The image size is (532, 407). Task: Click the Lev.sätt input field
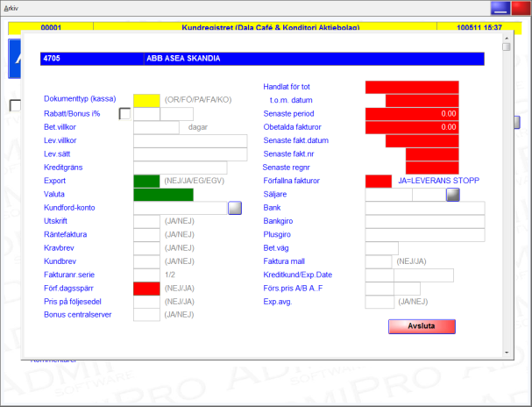(190, 154)
